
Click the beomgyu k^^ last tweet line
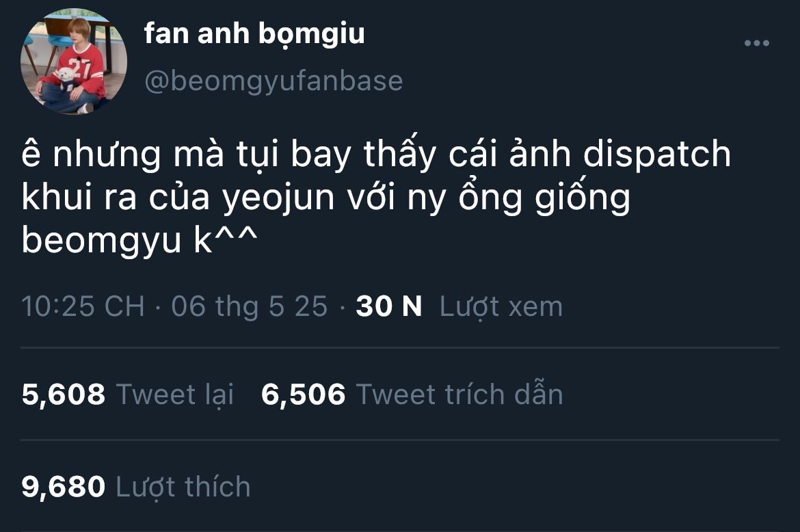pyautogui.click(x=139, y=240)
